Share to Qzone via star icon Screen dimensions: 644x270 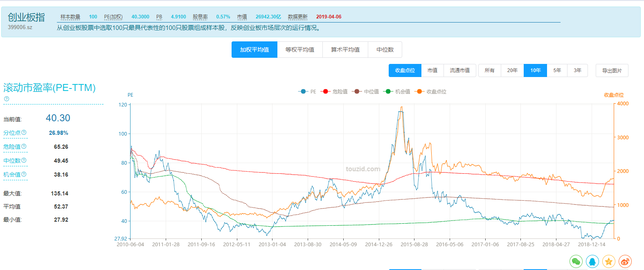[609, 261]
